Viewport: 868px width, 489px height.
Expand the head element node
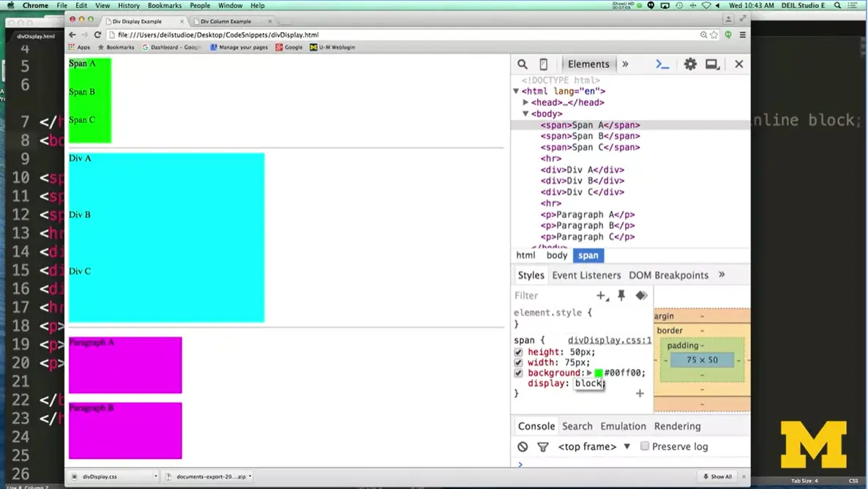click(525, 102)
